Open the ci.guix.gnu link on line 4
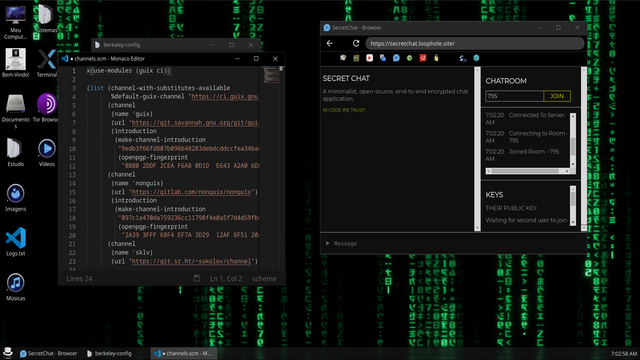The width and height of the screenshot is (640, 360). click(x=225, y=97)
